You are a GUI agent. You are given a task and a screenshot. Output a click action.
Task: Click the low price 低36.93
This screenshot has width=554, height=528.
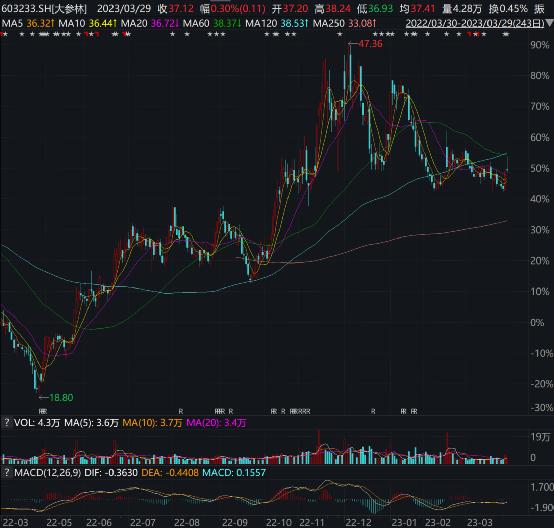pyautogui.click(x=375, y=8)
